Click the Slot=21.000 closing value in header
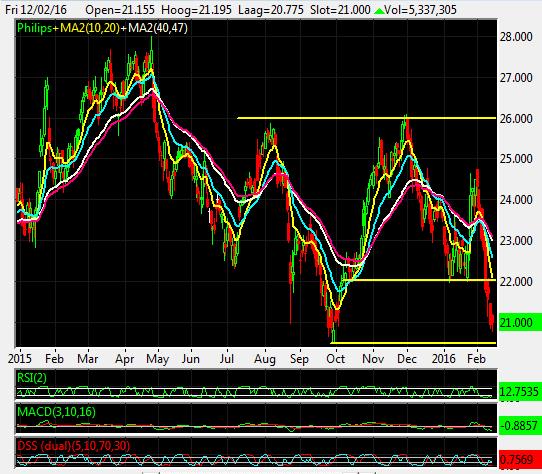The image size is (542, 474). tap(340, 10)
